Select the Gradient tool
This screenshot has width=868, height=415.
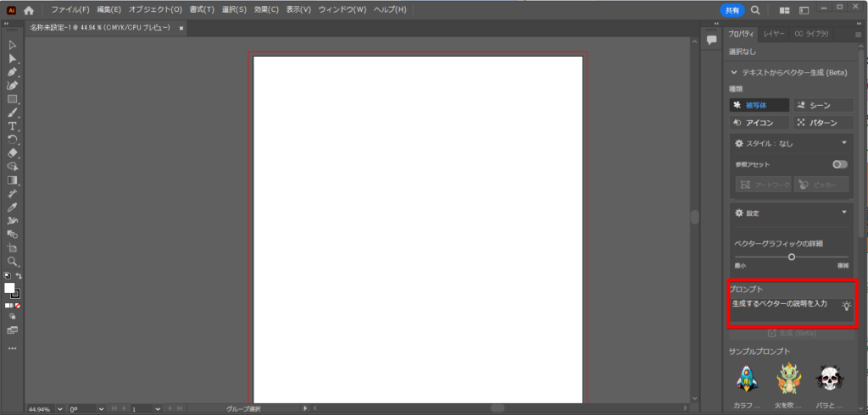[x=12, y=180]
